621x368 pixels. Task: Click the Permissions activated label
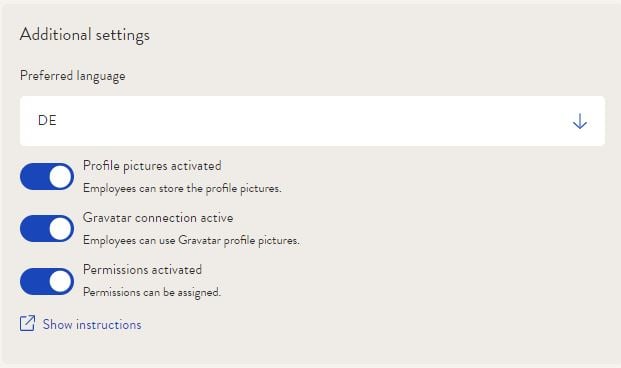pyautogui.click(x=142, y=270)
